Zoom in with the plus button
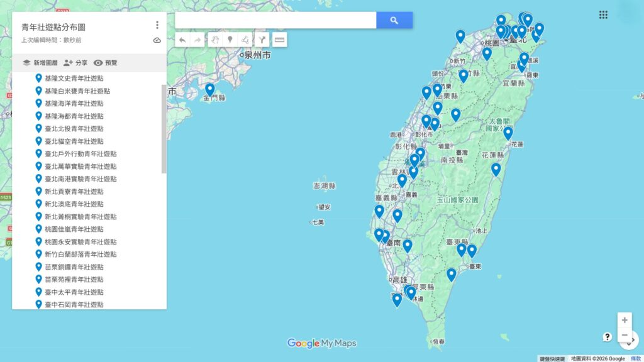644x362 pixels. [x=625, y=320]
